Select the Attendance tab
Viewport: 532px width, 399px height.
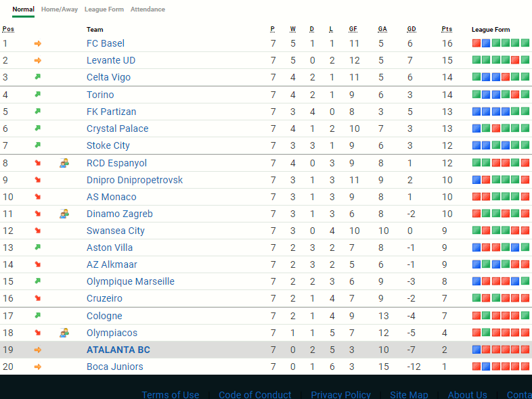(148, 9)
